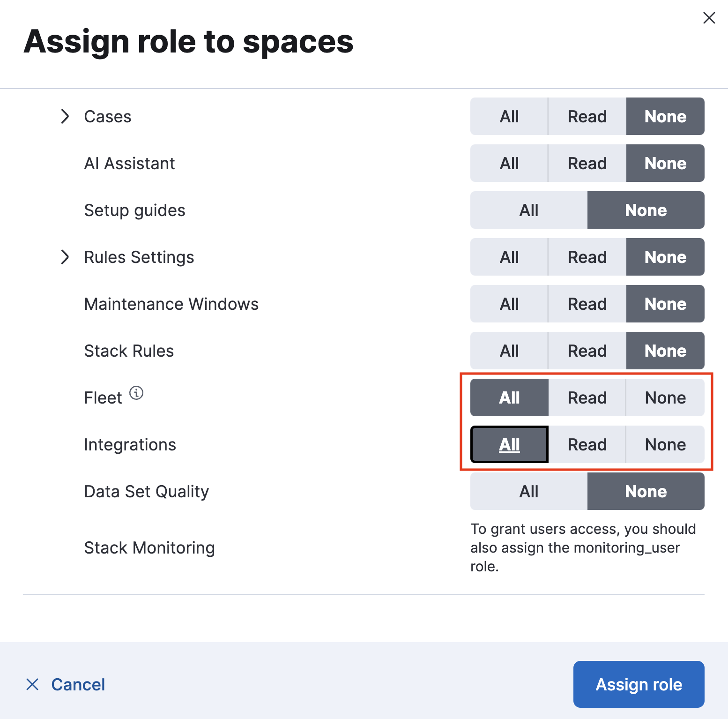Screen dimensions: 728x719
Task: Select All for Data Set Quality
Action: (528, 491)
